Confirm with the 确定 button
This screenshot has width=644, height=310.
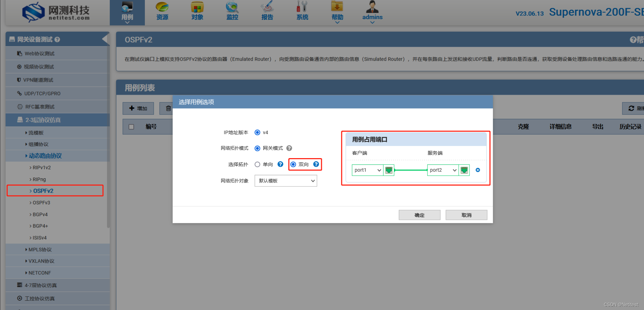pos(420,215)
